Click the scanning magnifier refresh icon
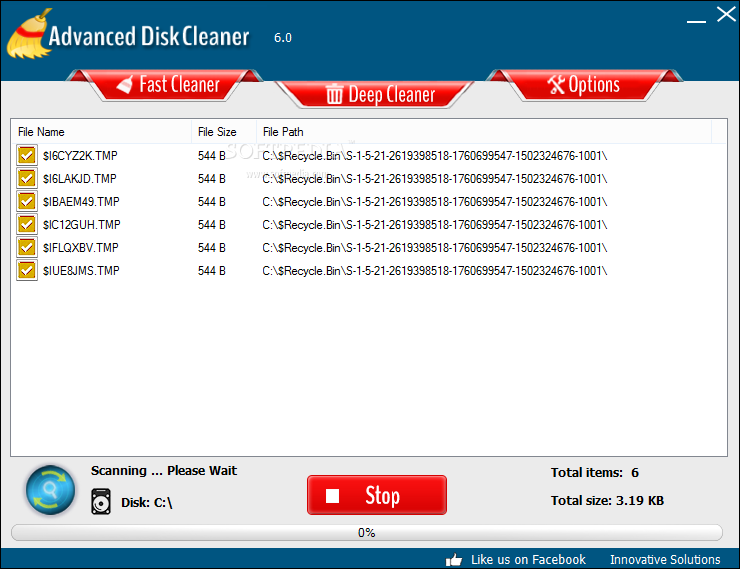The image size is (740, 569). (x=50, y=490)
